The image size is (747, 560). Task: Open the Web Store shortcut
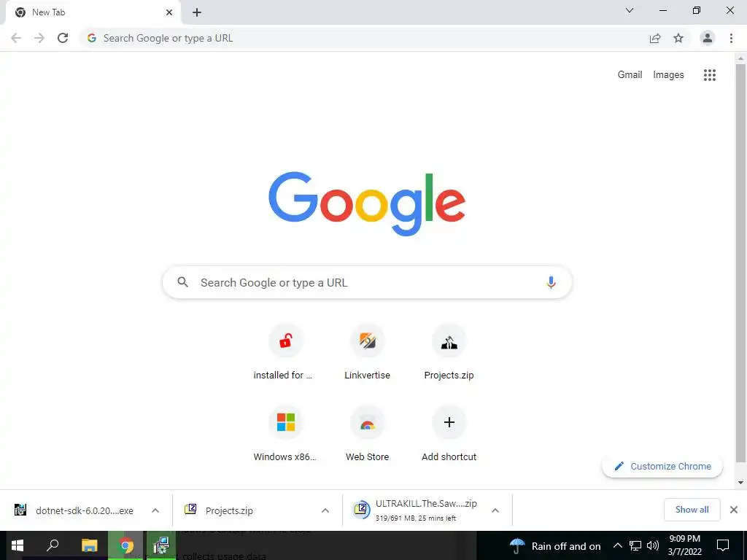[x=368, y=434]
